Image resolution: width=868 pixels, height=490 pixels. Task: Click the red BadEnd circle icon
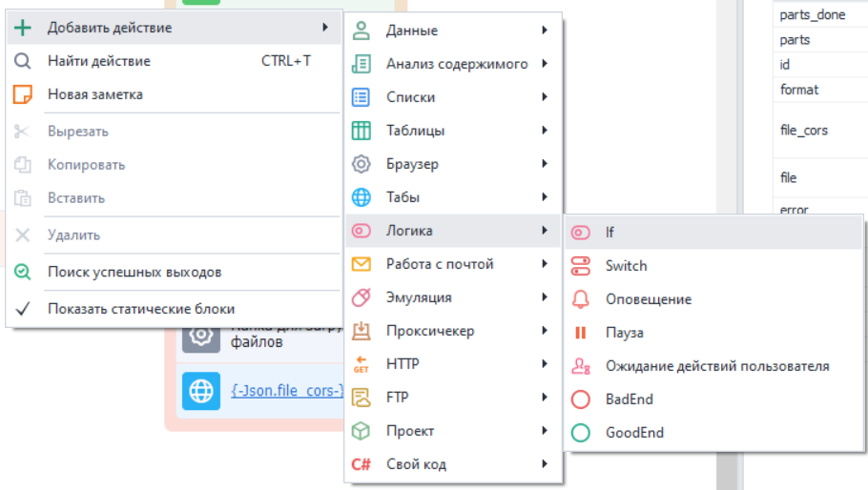pyautogui.click(x=580, y=399)
